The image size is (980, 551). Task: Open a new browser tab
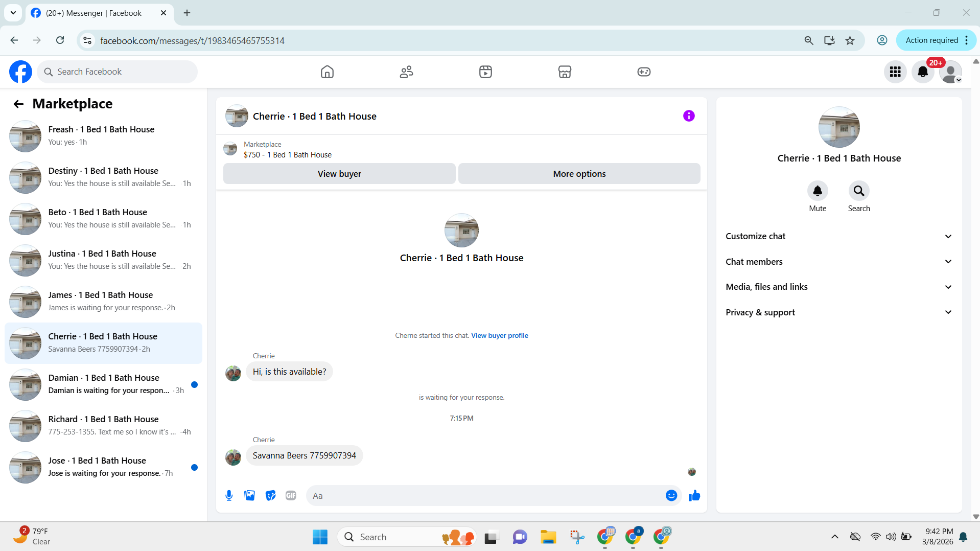point(187,13)
